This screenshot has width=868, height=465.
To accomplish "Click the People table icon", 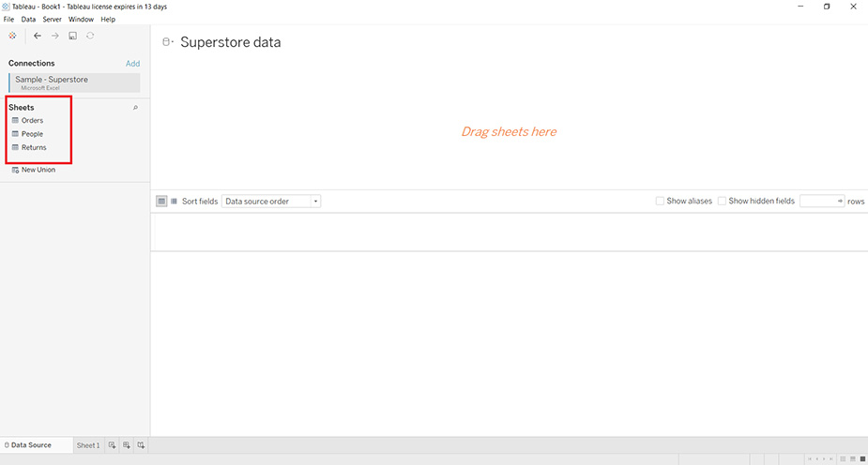I will click(15, 134).
